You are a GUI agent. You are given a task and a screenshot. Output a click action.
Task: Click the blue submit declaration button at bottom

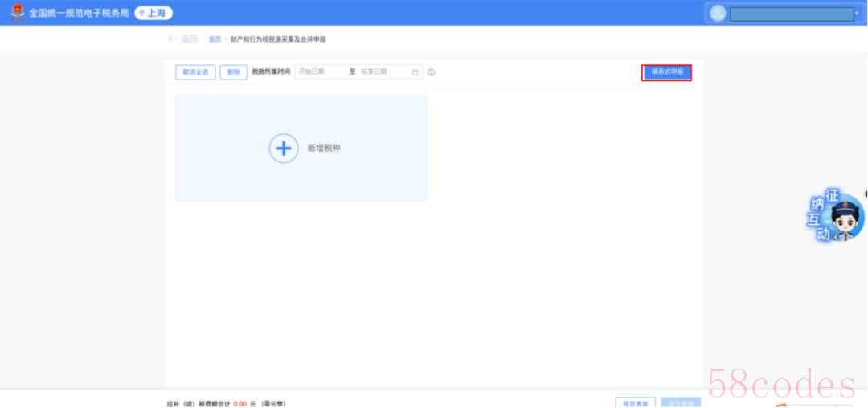coord(682,402)
